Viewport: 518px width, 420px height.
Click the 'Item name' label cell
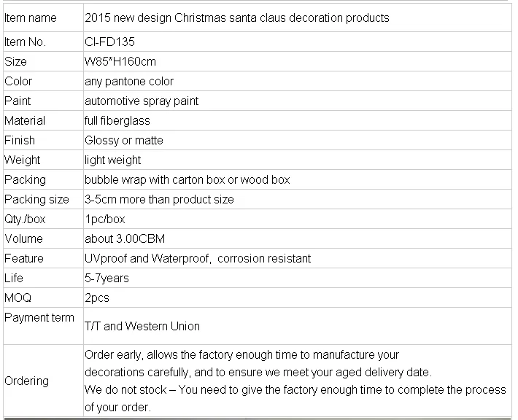[x=31, y=17]
